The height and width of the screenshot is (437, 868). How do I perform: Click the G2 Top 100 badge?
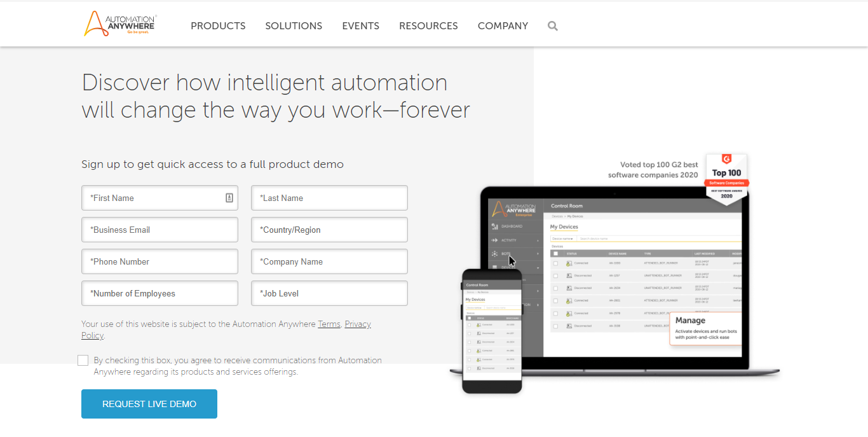click(726, 177)
